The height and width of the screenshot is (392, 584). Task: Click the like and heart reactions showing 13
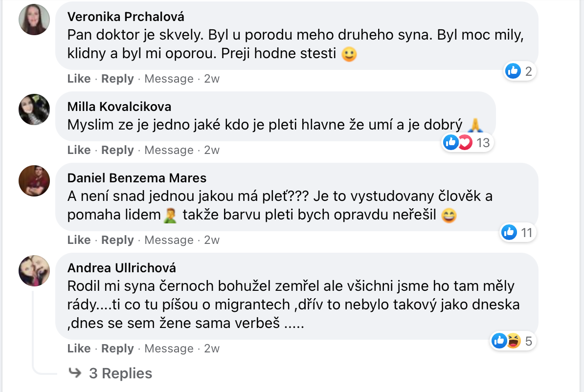[467, 143]
